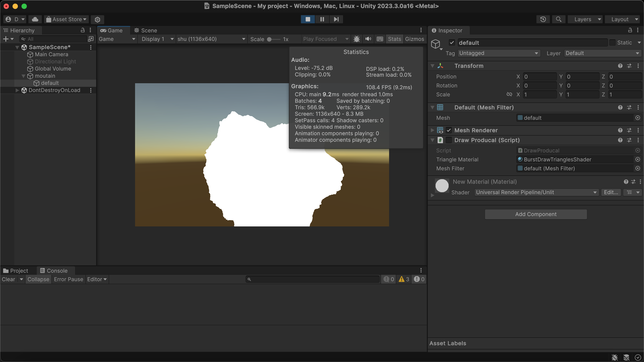
Task: Click the Package Manager hexagon icon
Action: coord(97,19)
